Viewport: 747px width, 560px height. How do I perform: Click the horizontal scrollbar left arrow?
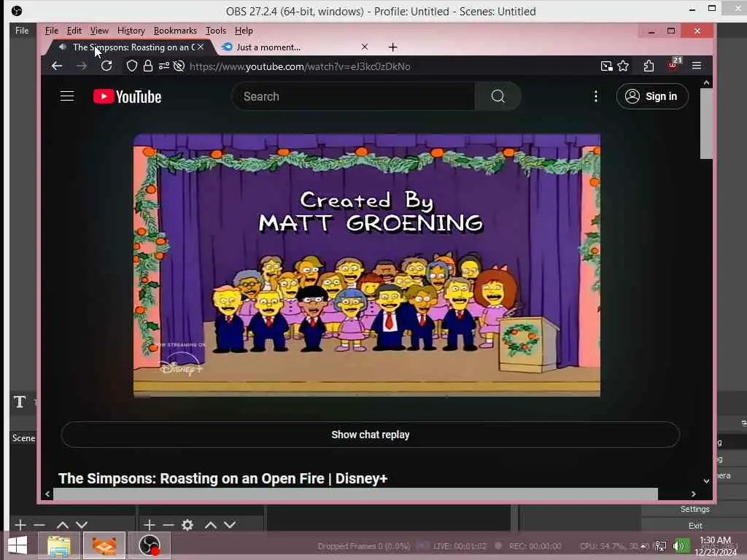(47, 494)
